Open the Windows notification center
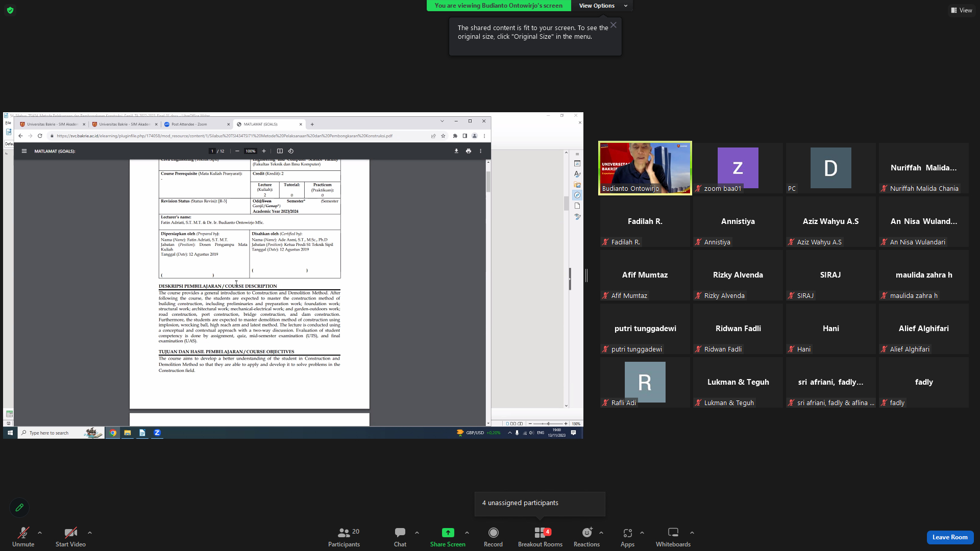The image size is (980, 551). click(x=574, y=433)
